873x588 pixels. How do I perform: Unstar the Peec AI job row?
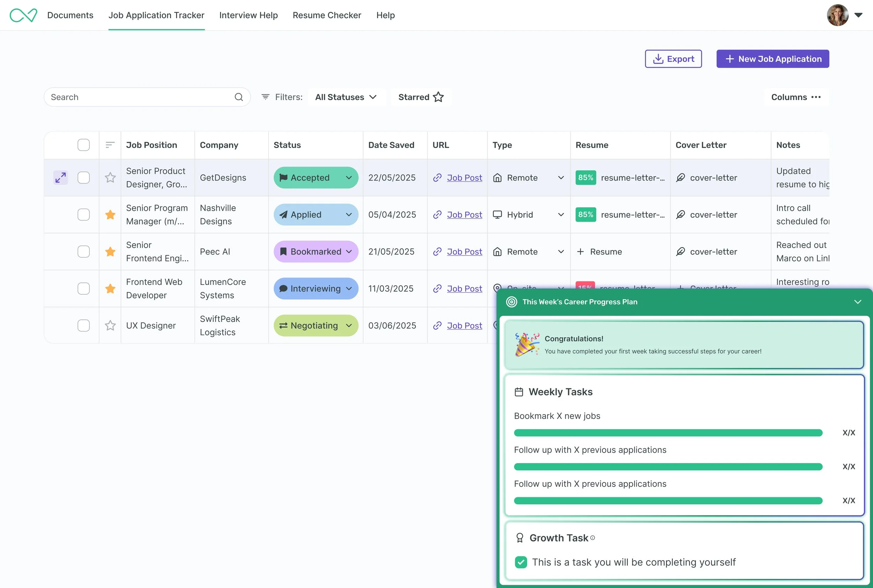pos(110,252)
